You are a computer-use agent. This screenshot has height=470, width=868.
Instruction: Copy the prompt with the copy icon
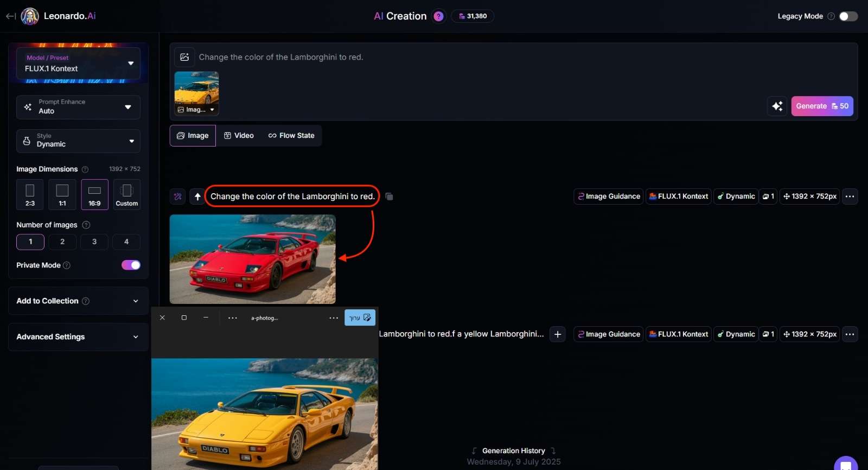[x=389, y=196]
